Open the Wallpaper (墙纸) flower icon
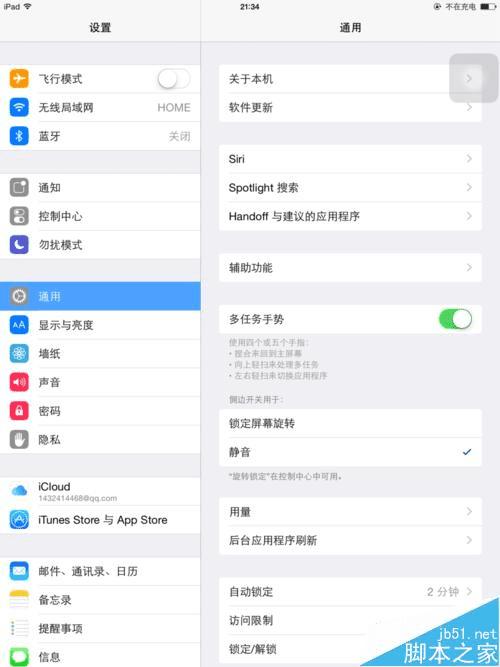The height and width of the screenshot is (667, 500). (19, 353)
